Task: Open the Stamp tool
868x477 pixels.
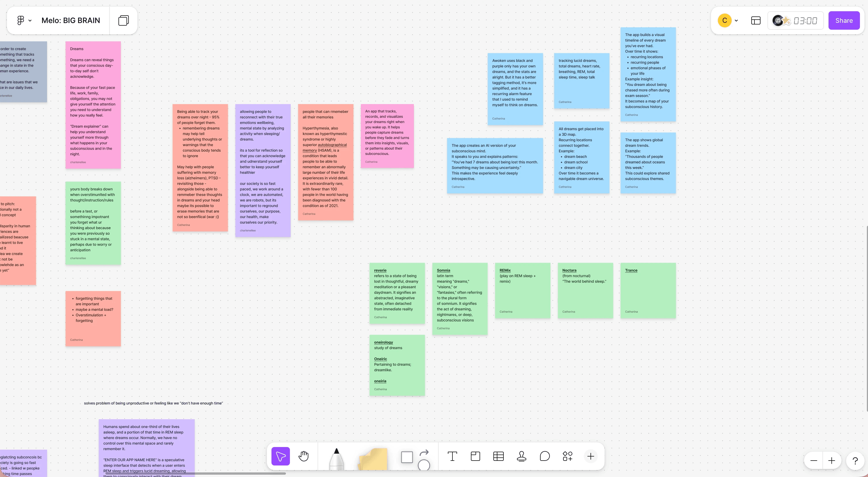Action: pos(522,456)
